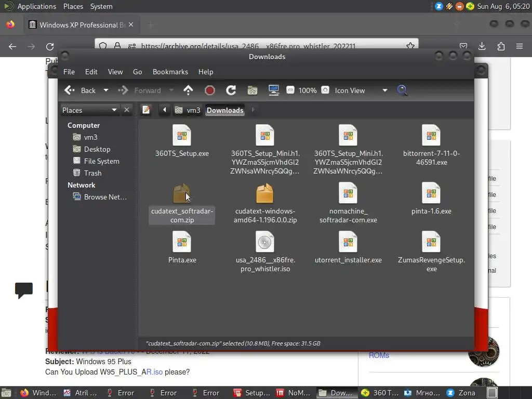The height and width of the screenshot is (399, 532).
Task: Open the Firefox hamburger menu
Action: coord(520,46)
